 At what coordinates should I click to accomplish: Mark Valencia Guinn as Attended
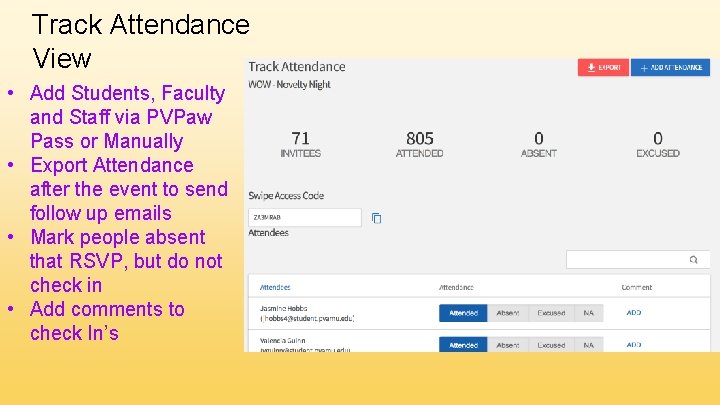pos(463,345)
